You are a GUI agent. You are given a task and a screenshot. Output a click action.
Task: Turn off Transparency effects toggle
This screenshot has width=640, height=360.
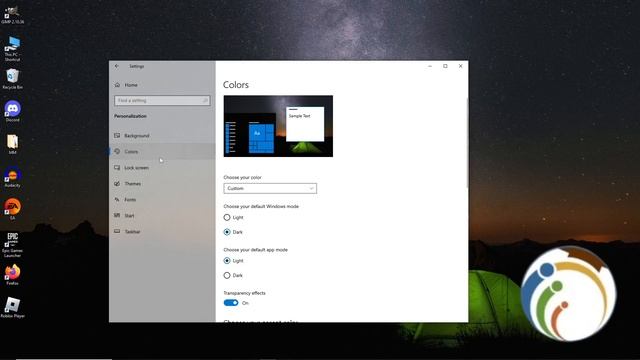(231, 303)
